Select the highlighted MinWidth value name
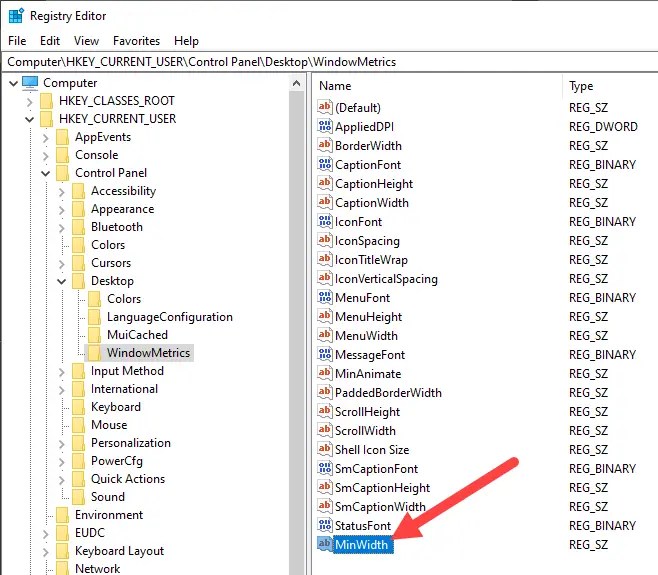 (x=362, y=545)
